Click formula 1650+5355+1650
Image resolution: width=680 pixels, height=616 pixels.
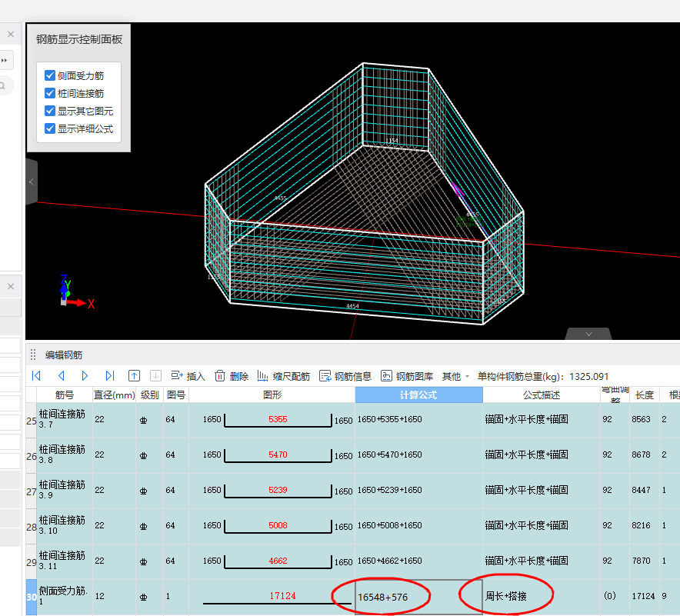pos(389,419)
